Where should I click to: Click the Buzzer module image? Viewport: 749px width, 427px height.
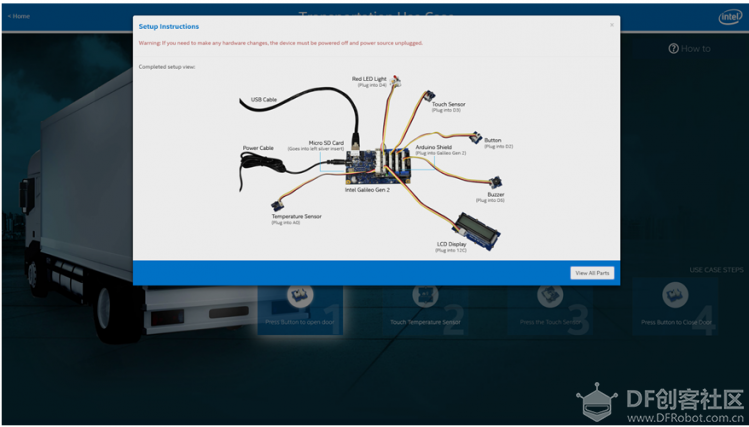tap(495, 182)
